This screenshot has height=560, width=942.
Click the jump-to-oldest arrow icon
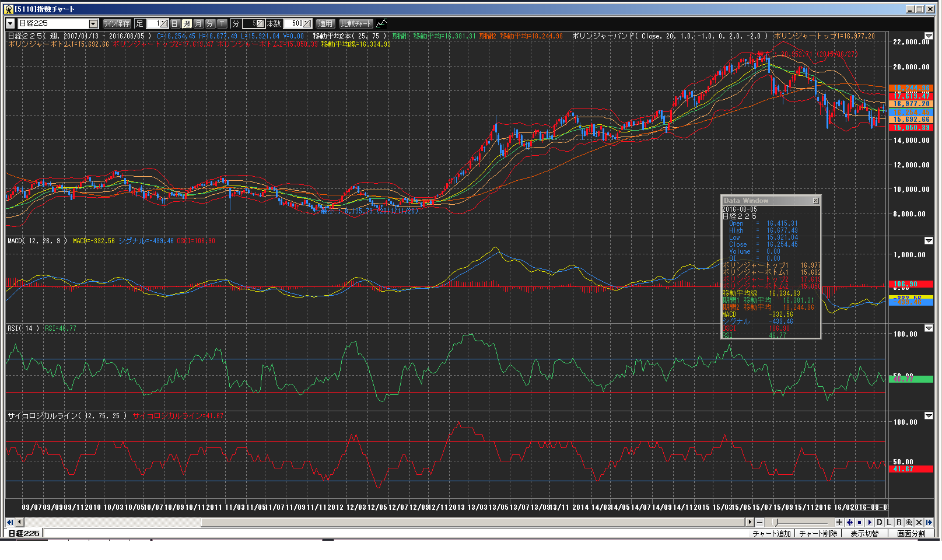click(x=10, y=522)
